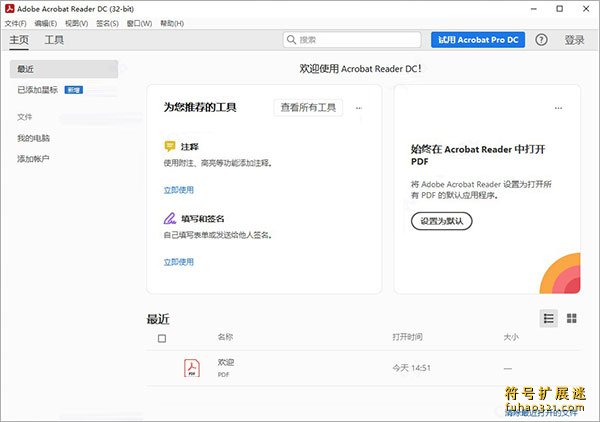Open help via question mark icon
600x422 pixels.
(x=541, y=40)
